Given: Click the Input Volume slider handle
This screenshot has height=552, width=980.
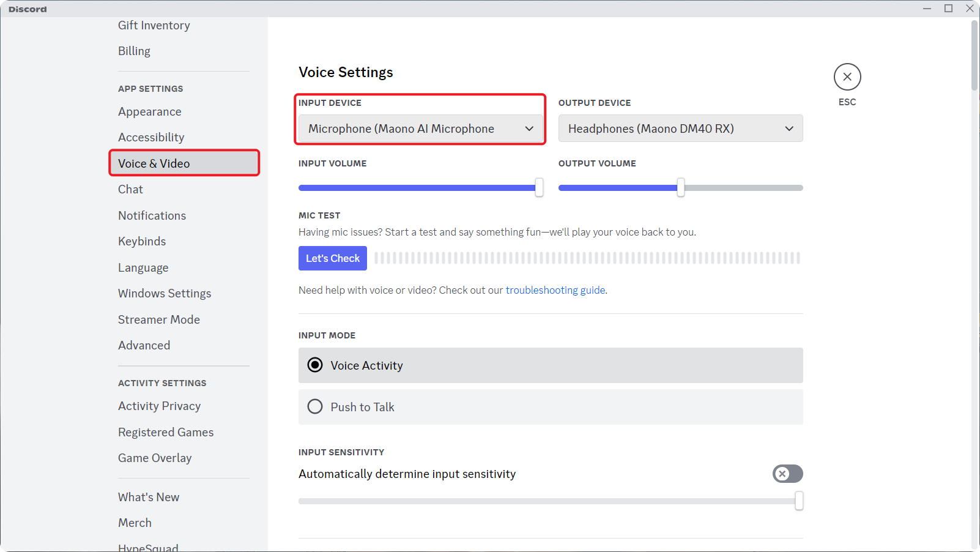Looking at the screenshot, I should (x=539, y=187).
